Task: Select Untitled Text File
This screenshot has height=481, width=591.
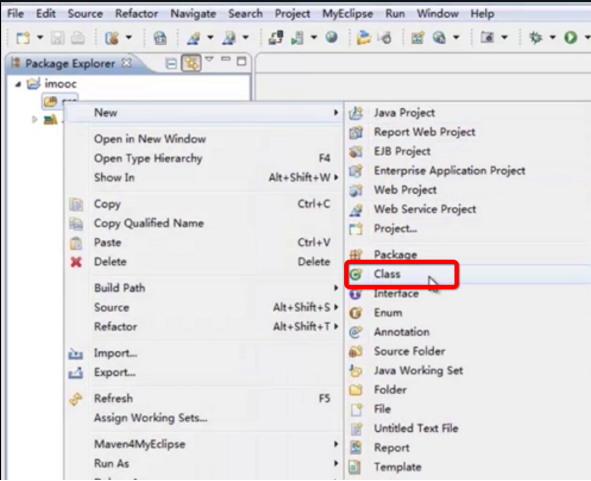Action: [416, 429]
